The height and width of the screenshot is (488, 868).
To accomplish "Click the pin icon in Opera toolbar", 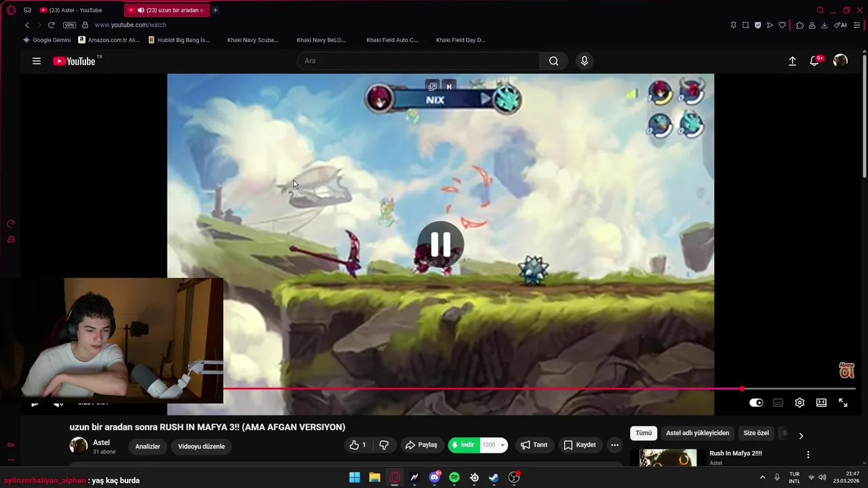I will 733,25.
